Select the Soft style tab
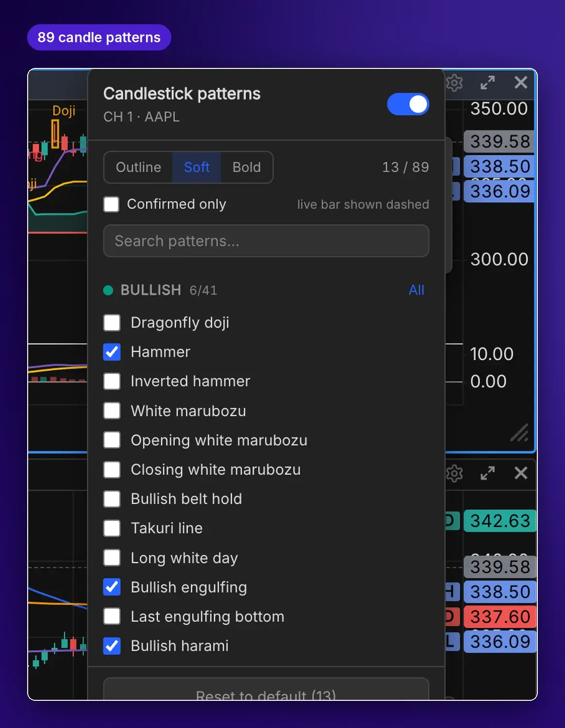 pos(197,167)
